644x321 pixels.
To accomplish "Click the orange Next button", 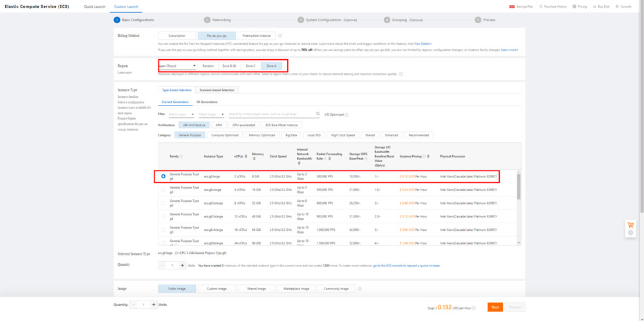I will pyautogui.click(x=495, y=307).
